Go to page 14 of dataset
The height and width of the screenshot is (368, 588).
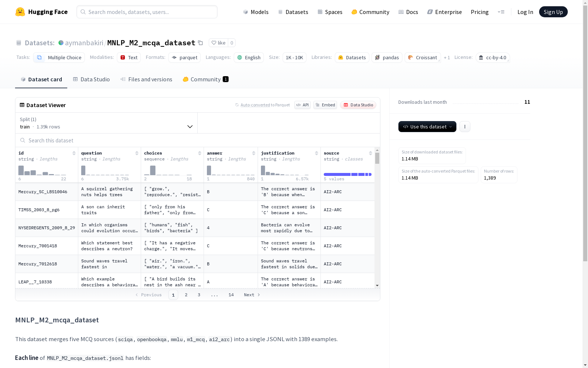231,295
